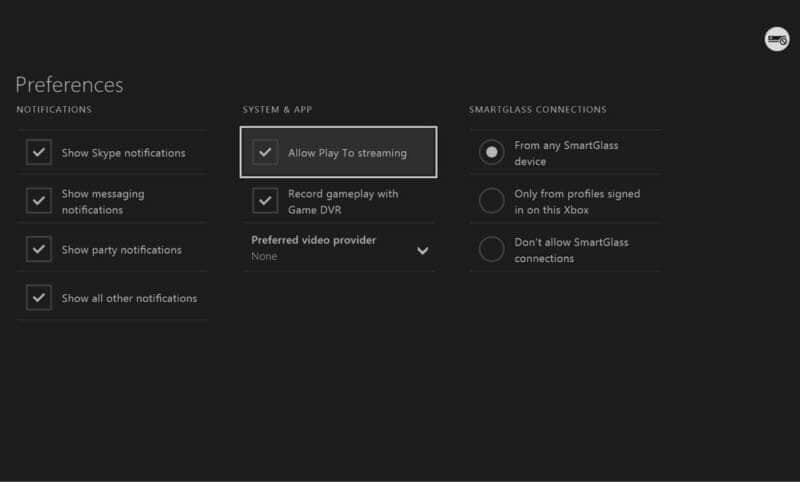Click the SMARTGLASS CONNECTIONS section heading
Screen dimensions: 800x482
pyautogui.click(x=537, y=110)
